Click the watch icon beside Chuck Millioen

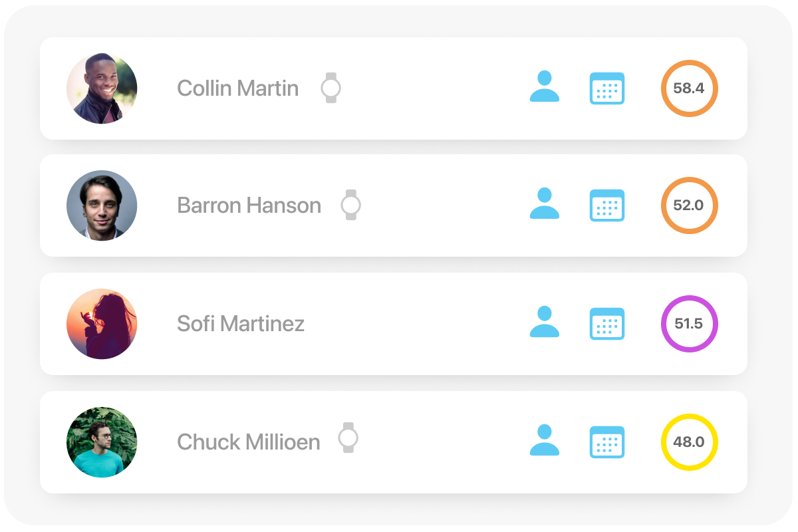(x=348, y=438)
